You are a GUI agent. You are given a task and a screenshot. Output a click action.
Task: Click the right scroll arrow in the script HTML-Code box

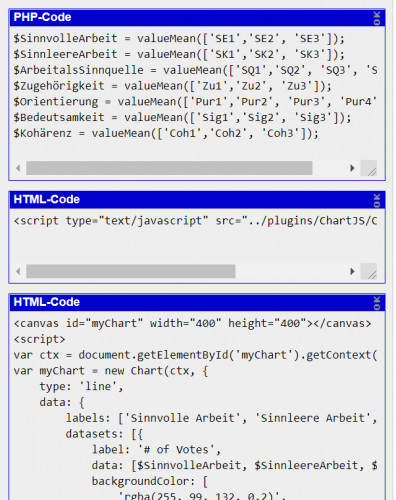click(352, 271)
